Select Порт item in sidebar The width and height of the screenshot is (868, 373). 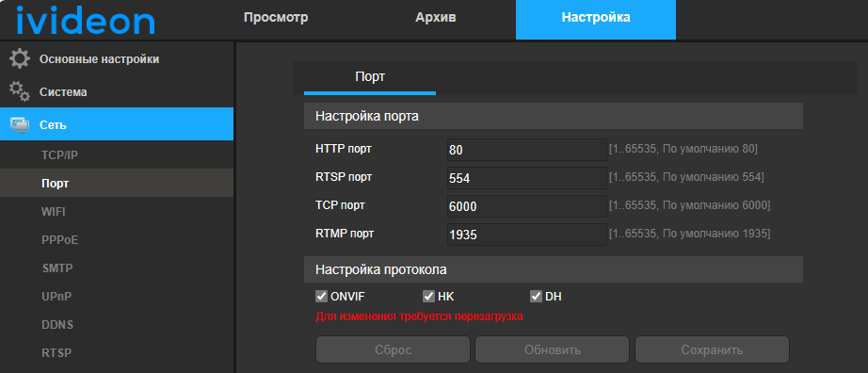116,184
